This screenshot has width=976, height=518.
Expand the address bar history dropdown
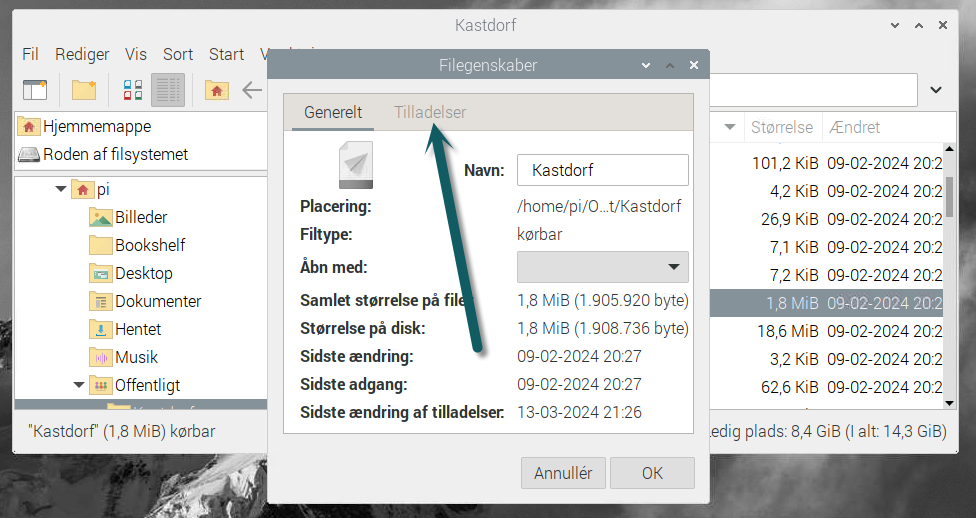point(936,90)
